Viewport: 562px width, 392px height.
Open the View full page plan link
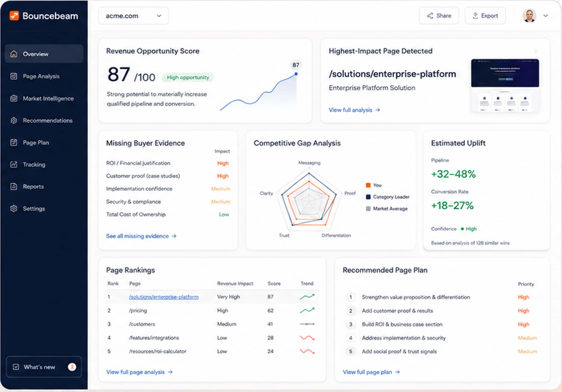tap(371, 372)
